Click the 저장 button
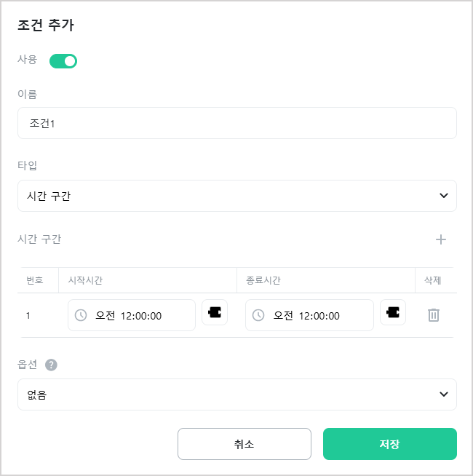The width and height of the screenshot is (473, 476). pyautogui.click(x=390, y=444)
